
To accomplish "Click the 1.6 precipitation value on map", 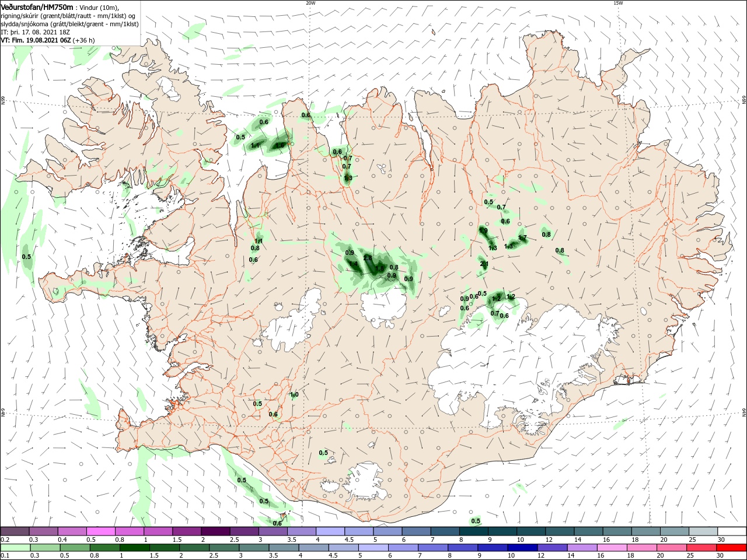I will coord(280,145).
